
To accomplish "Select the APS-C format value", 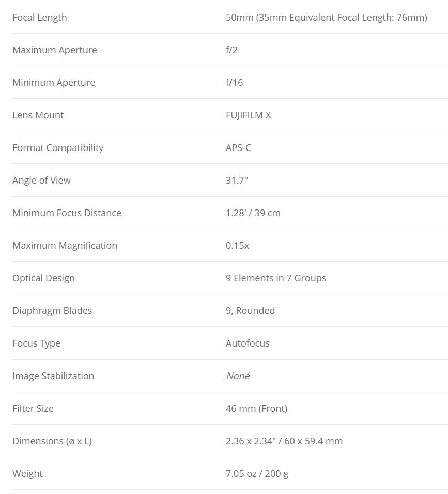I will pos(238,148).
